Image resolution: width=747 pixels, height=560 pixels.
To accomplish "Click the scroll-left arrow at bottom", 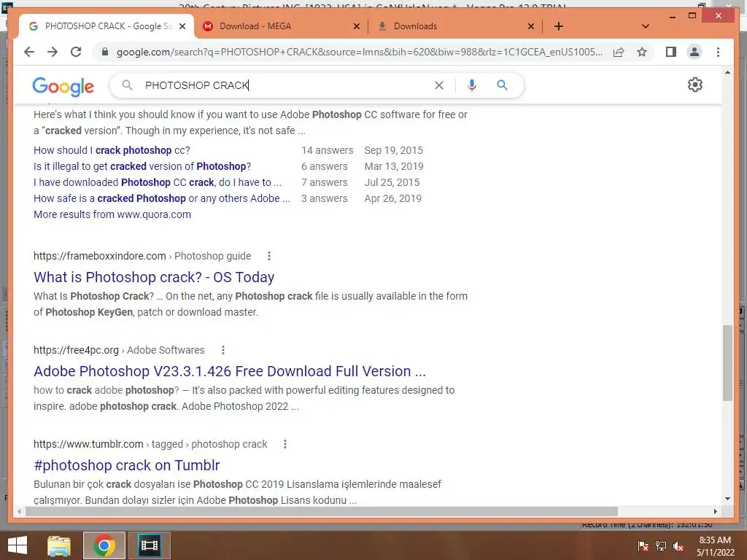I will (x=19, y=511).
